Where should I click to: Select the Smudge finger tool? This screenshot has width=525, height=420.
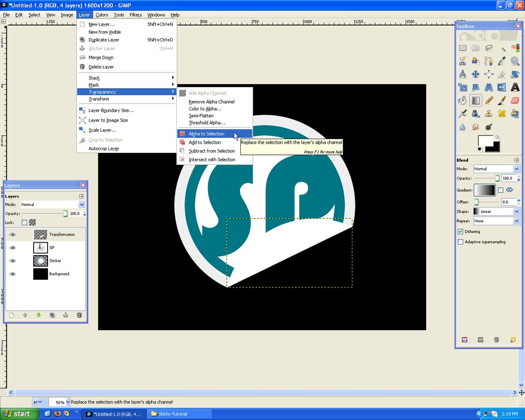[x=476, y=127]
